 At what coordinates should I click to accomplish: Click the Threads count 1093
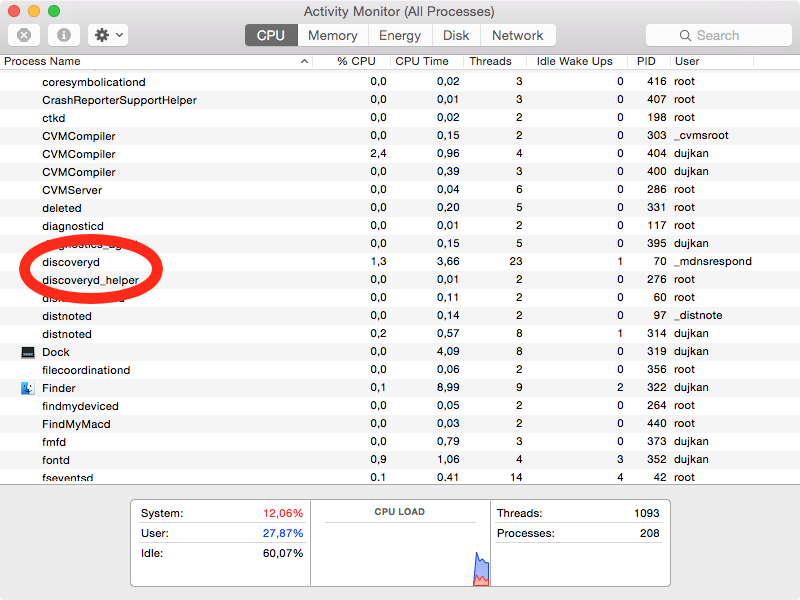(647, 513)
